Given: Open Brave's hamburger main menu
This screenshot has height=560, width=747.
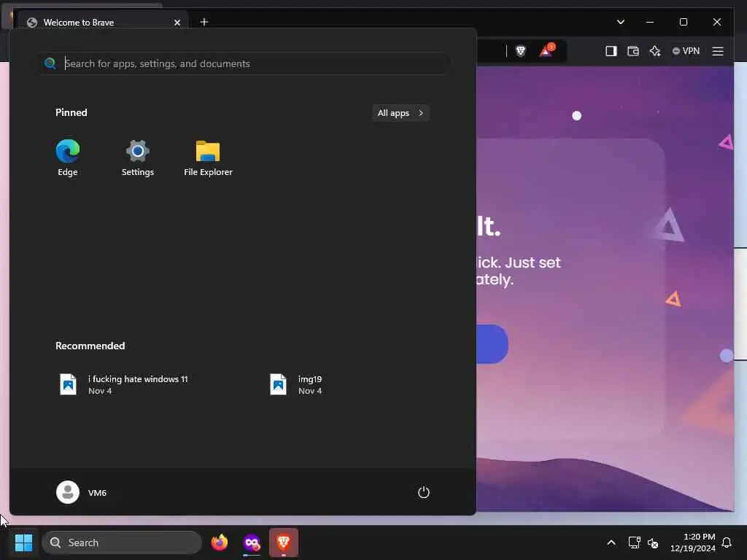Looking at the screenshot, I should tap(718, 51).
